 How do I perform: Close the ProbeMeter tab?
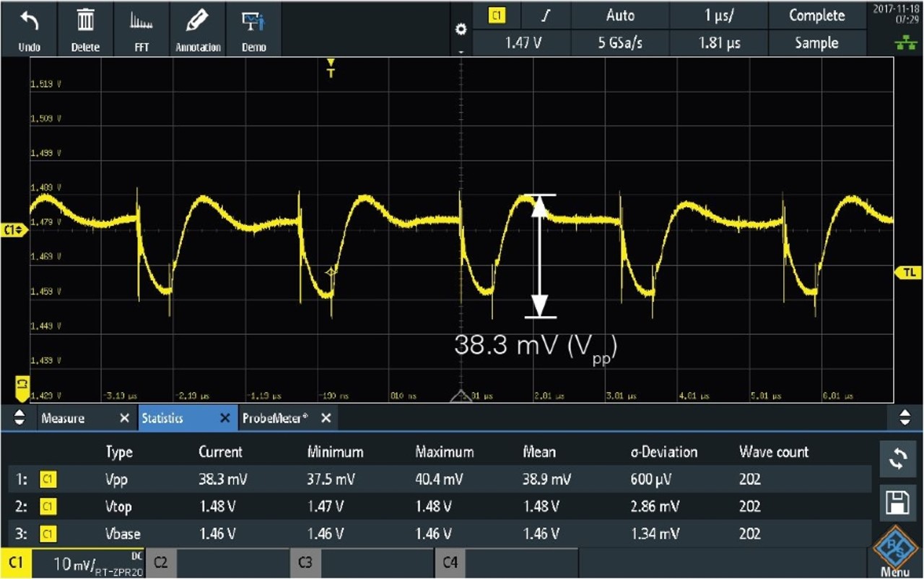(x=326, y=418)
